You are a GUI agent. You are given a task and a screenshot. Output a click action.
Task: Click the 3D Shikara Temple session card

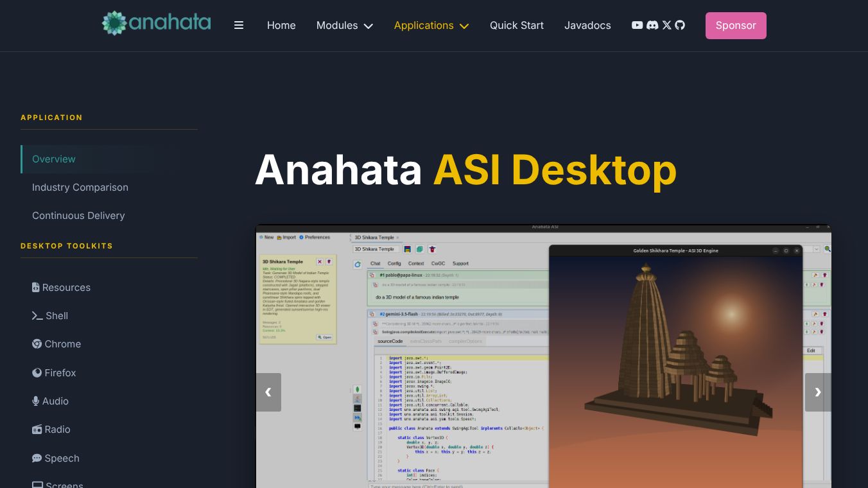coord(297,299)
